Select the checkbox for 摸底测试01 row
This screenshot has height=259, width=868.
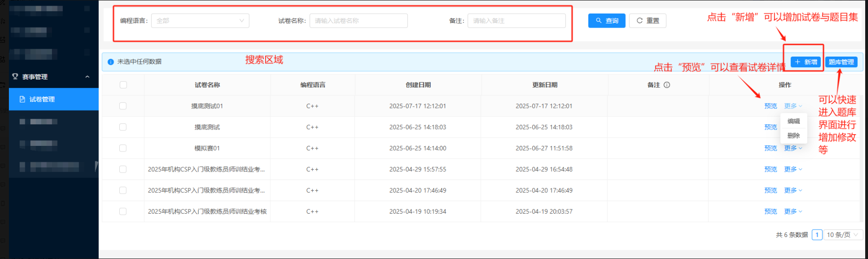click(123, 106)
